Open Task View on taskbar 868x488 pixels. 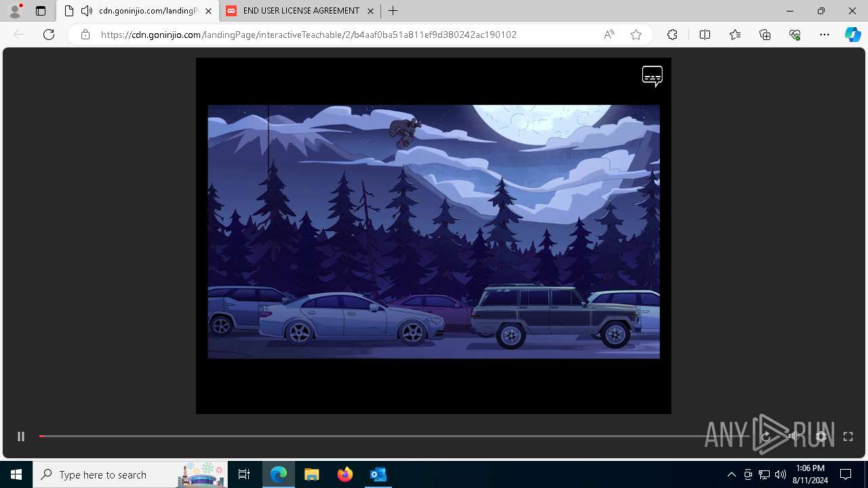pos(244,474)
